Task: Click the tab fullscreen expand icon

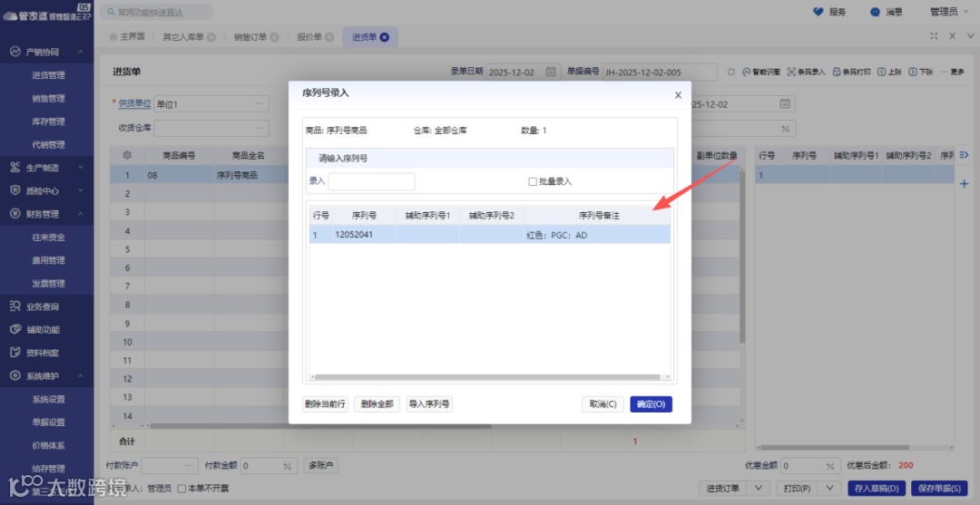Action: coord(934,36)
